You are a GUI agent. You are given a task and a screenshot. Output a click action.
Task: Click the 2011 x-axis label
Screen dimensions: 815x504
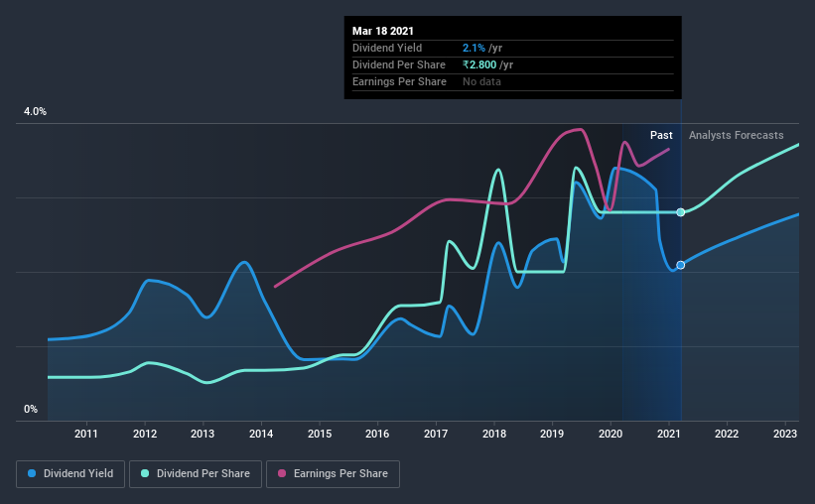pos(85,434)
